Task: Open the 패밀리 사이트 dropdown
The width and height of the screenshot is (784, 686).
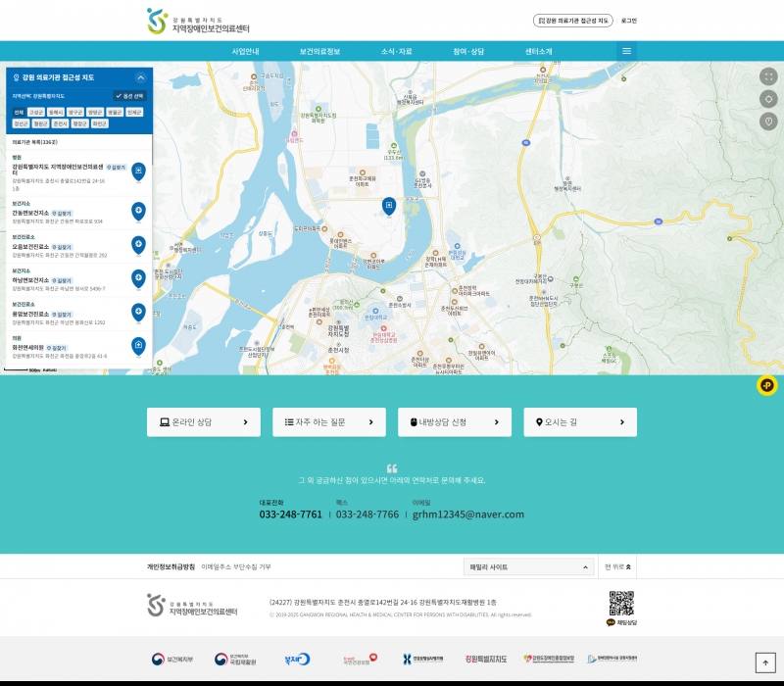Action: [x=530, y=566]
